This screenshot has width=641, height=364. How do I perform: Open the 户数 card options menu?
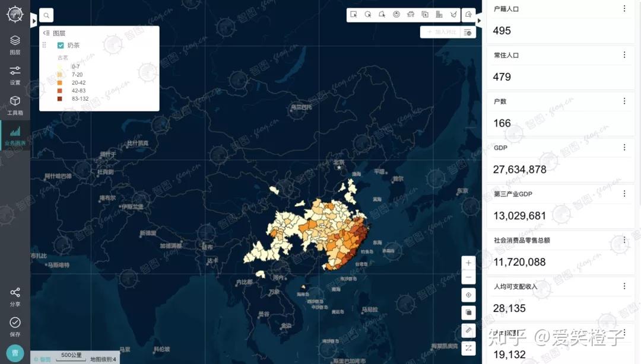(624, 101)
